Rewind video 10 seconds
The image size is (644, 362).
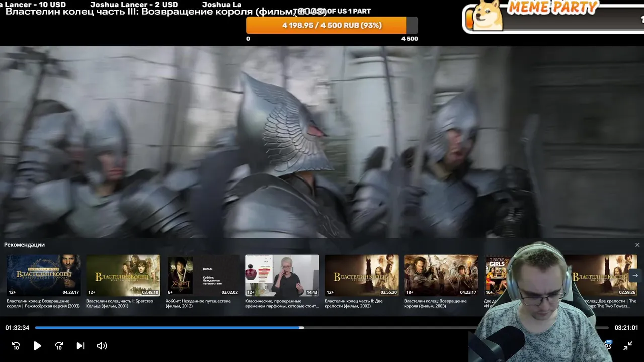coord(16,346)
